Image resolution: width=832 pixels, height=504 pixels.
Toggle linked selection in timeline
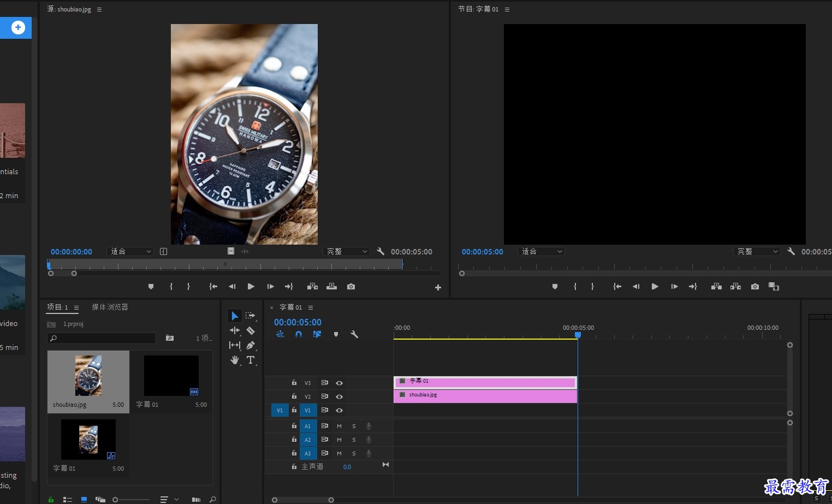(x=317, y=334)
